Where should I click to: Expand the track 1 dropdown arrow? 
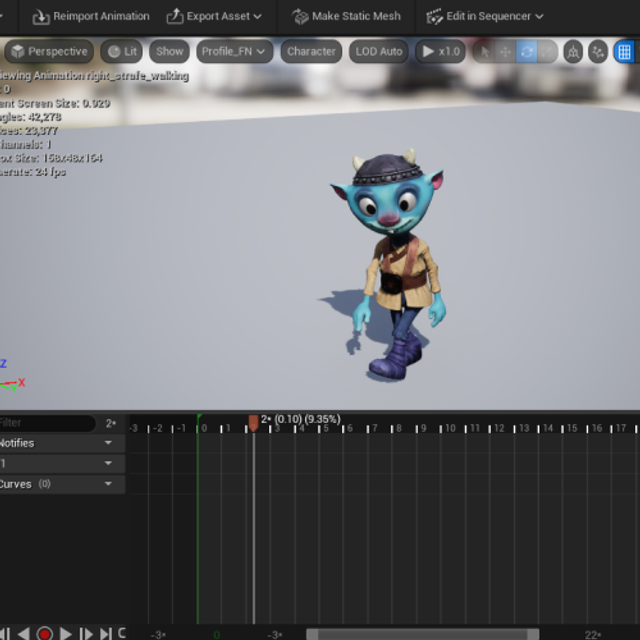coord(108,463)
